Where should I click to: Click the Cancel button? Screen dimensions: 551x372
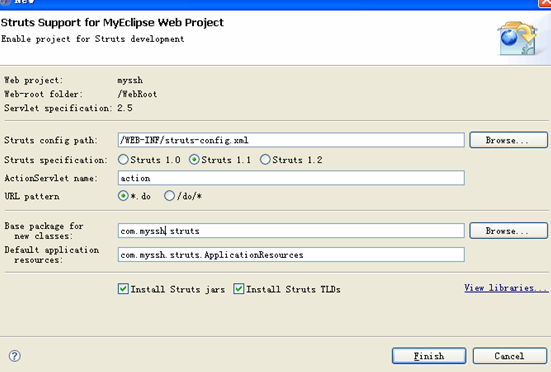[x=510, y=356]
